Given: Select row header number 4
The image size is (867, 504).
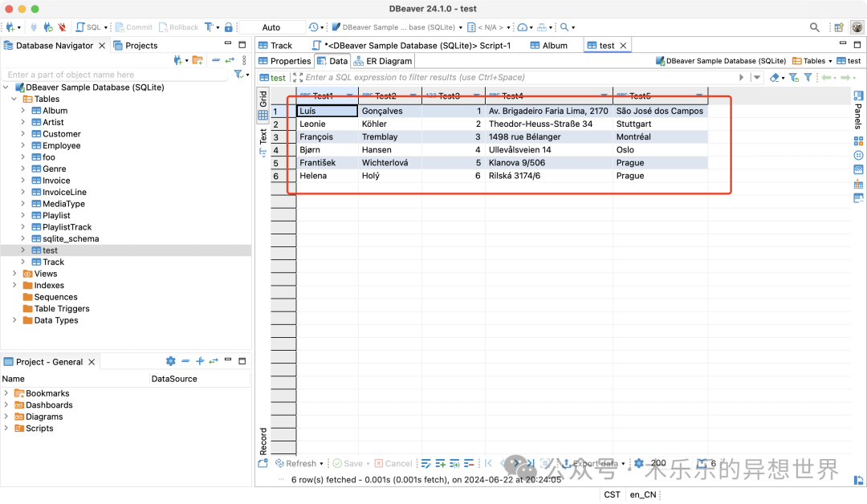Looking at the screenshot, I should pos(283,150).
